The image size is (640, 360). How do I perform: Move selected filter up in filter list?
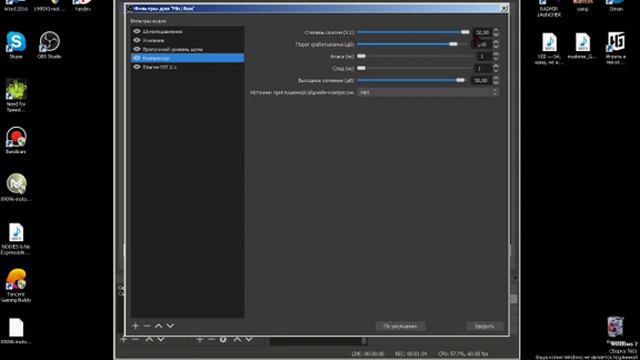(158, 326)
